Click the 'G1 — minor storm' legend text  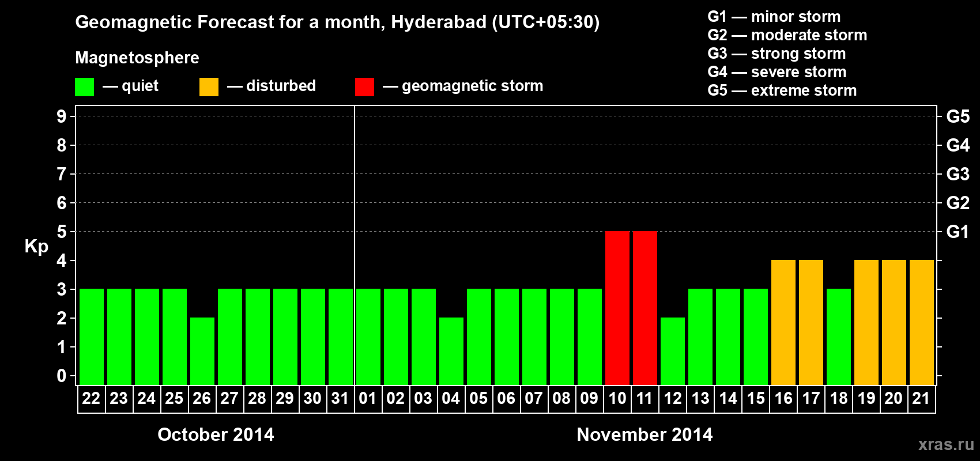tap(774, 17)
